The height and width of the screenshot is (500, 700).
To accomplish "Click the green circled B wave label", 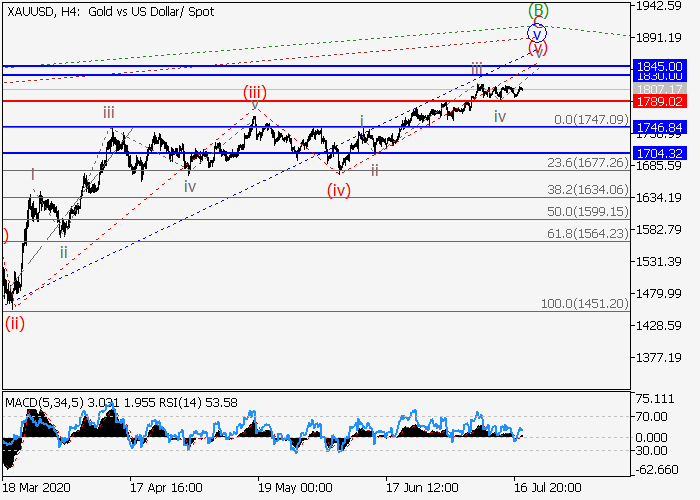I will click(x=538, y=12).
